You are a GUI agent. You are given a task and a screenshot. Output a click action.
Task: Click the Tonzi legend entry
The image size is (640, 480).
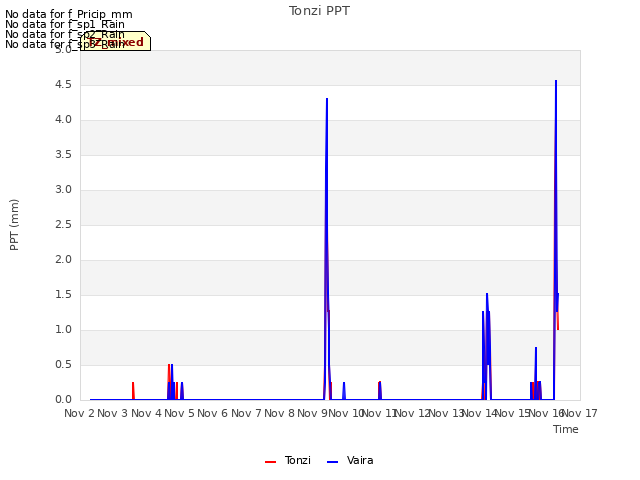pos(288,460)
